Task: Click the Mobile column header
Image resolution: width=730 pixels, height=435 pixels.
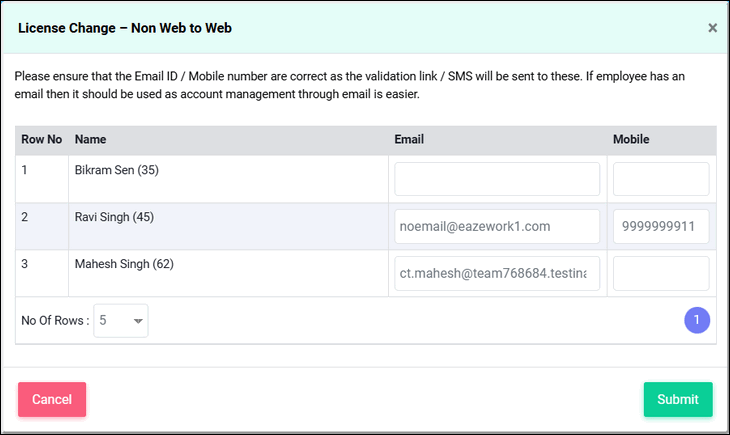Action: [631, 139]
